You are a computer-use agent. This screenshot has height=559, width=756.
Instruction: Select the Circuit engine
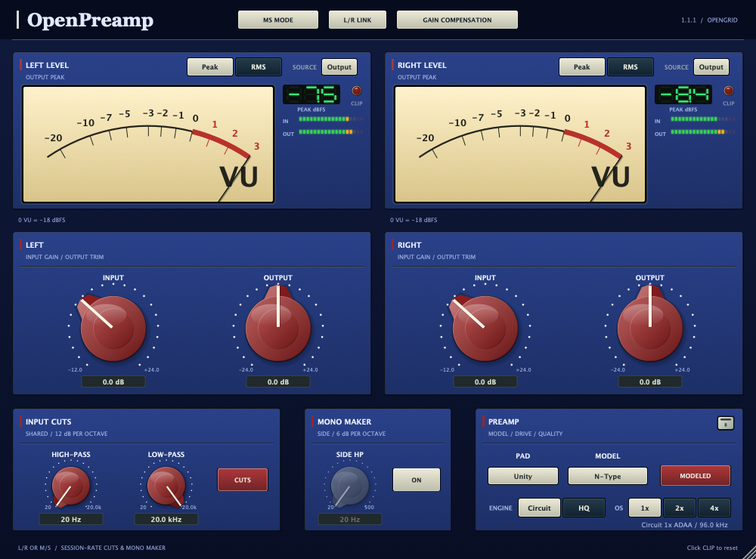point(539,508)
